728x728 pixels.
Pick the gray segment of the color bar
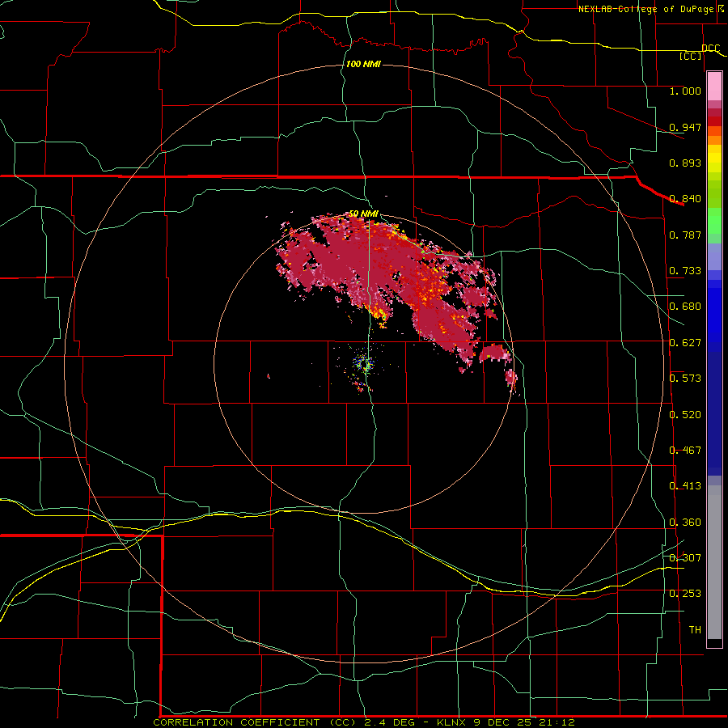pyautogui.click(x=714, y=562)
